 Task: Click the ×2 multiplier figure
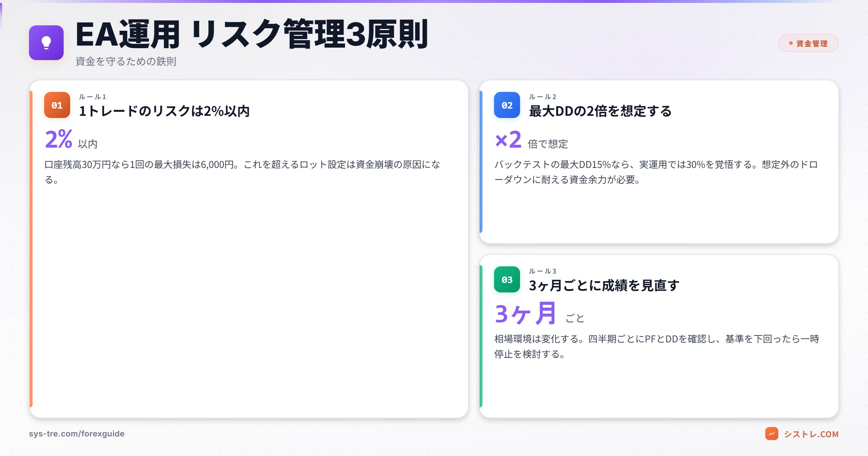click(x=508, y=139)
